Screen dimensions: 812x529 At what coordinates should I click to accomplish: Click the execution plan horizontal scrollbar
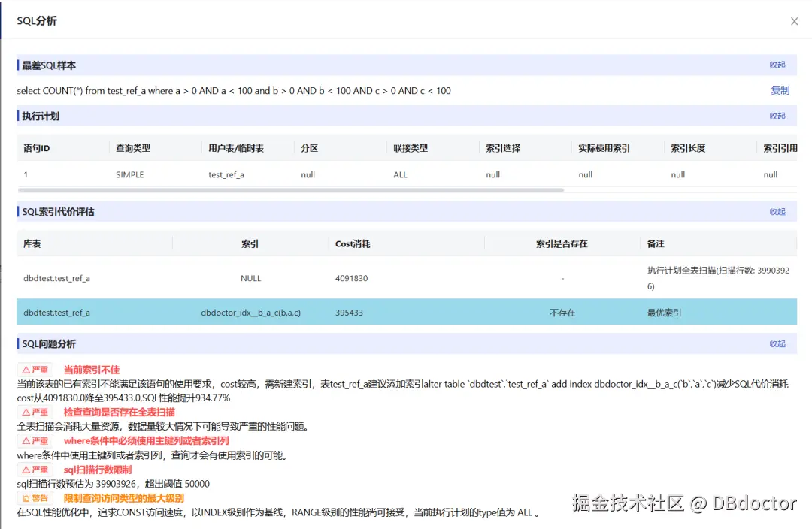[x=290, y=190]
